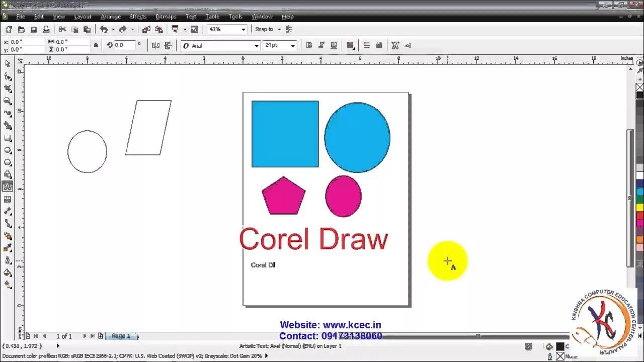Select the Eyedropper tool
644x362 pixels.
[x=8, y=248]
